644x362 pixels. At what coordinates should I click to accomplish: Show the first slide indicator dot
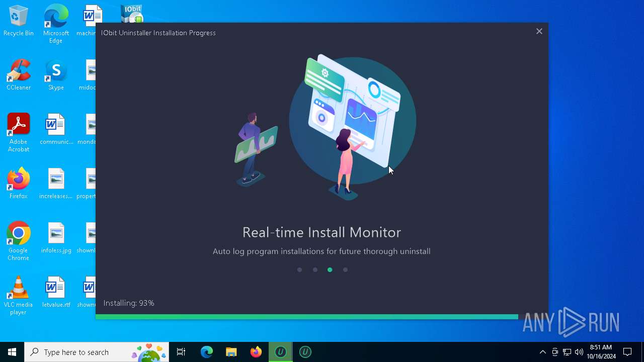point(299,270)
